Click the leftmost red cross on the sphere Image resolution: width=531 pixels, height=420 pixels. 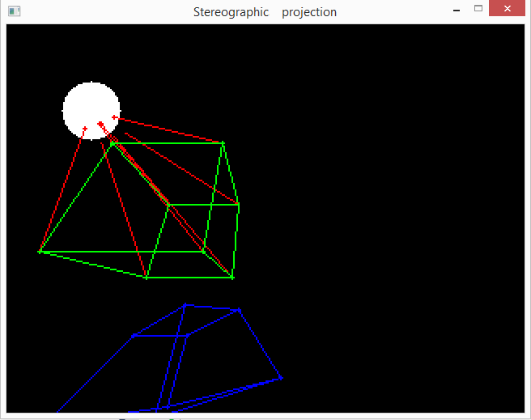coord(85,129)
